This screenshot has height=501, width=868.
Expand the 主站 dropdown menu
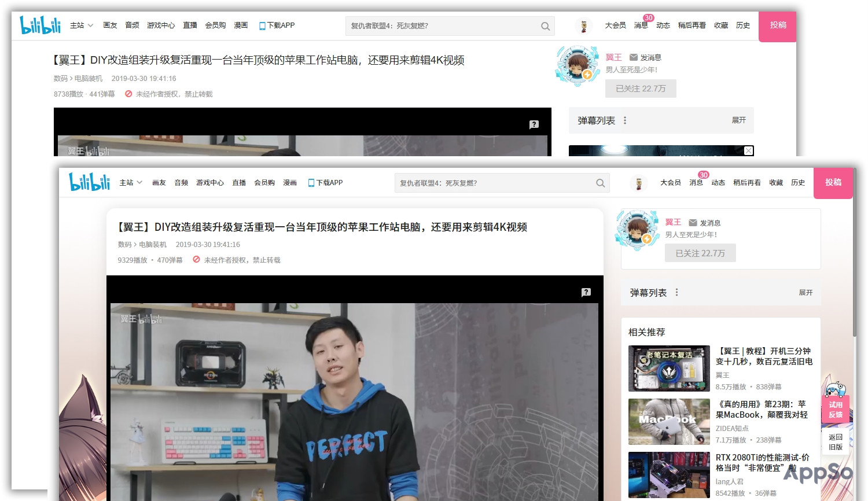(129, 182)
